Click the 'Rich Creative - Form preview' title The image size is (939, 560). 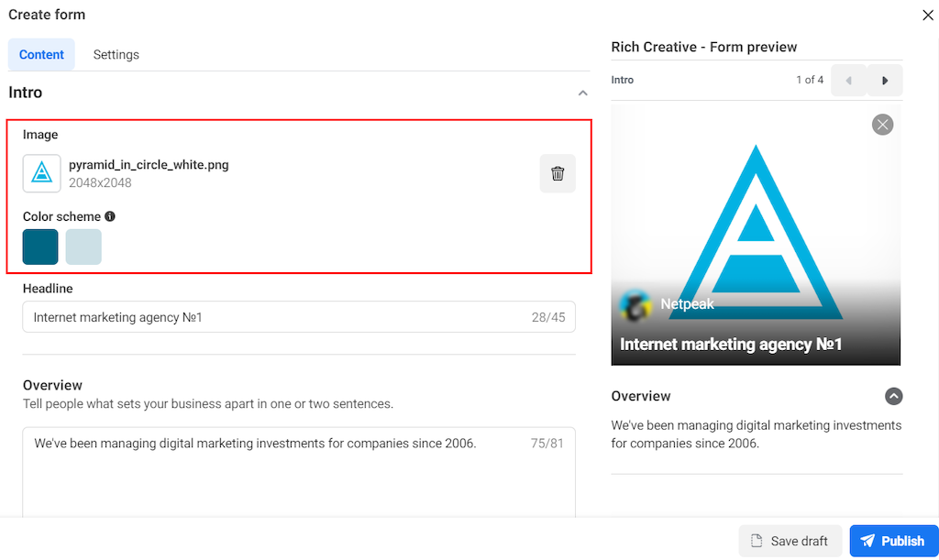pos(703,48)
